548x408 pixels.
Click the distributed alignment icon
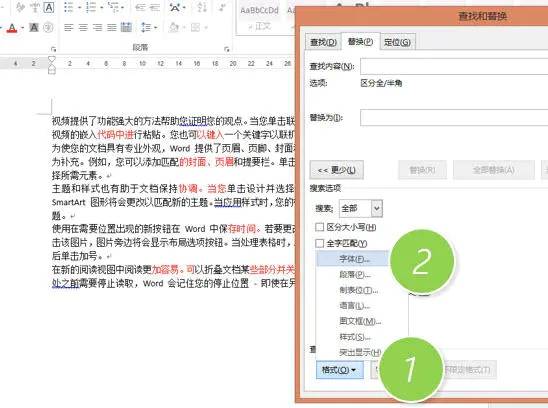click(x=126, y=27)
